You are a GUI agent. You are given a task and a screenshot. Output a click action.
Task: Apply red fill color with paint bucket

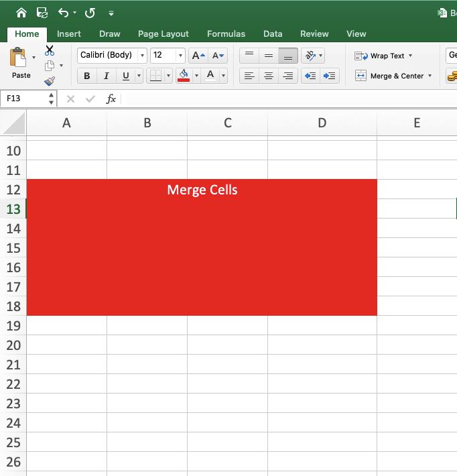pyautogui.click(x=184, y=76)
